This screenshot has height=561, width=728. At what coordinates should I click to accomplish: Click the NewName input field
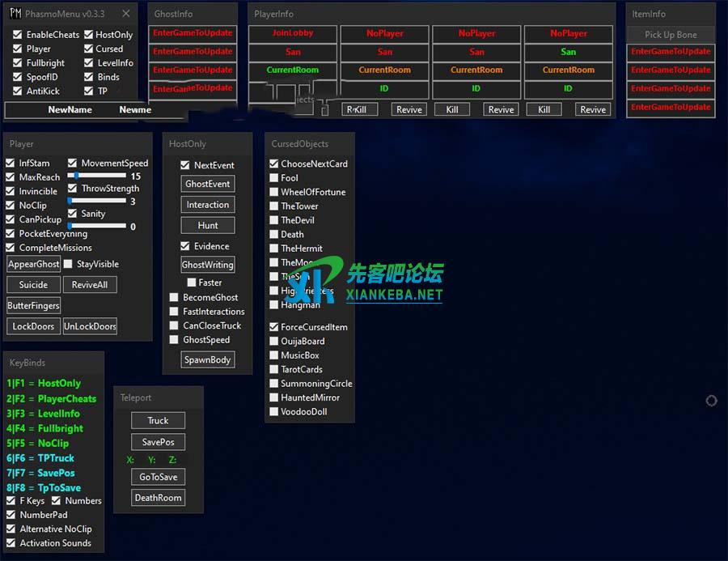pyautogui.click(x=70, y=109)
